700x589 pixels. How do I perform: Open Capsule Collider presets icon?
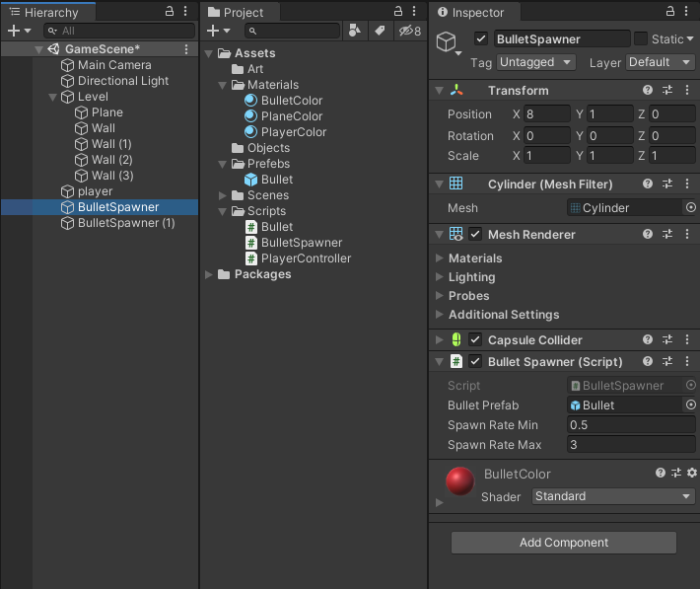667,339
